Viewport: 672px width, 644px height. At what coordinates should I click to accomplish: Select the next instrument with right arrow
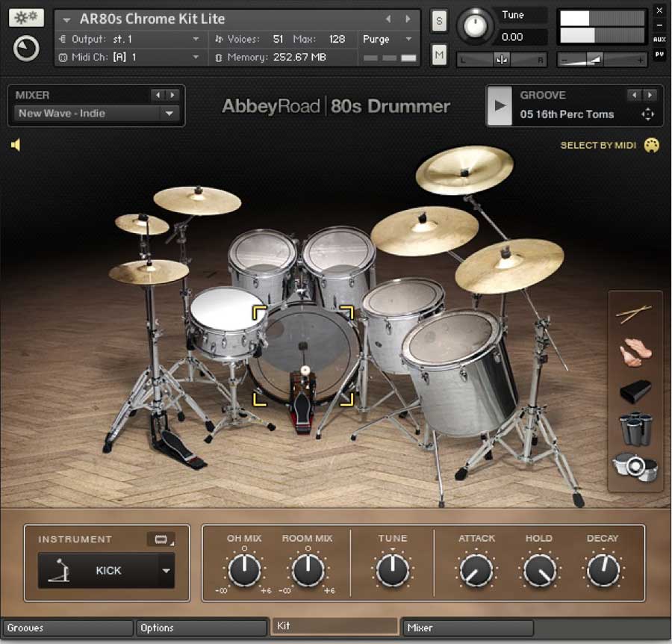[x=408, y=19]
